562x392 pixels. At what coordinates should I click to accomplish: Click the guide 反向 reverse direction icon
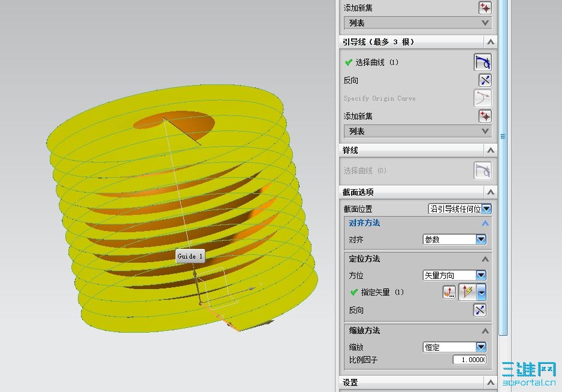[485, 80]
